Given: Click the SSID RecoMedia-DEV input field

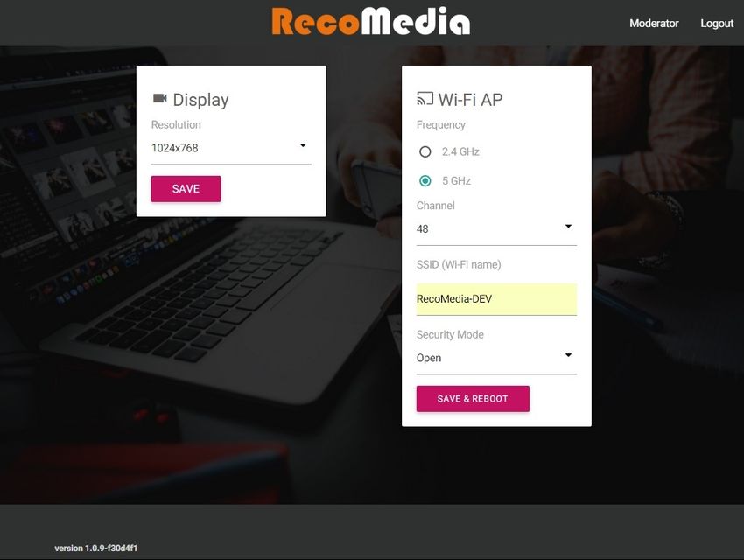Looking at the screenshot, I should click(496, 299).
